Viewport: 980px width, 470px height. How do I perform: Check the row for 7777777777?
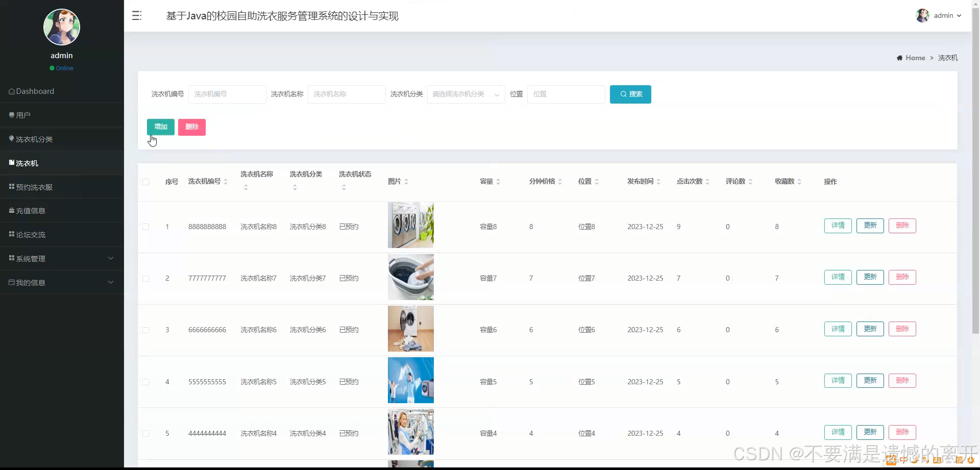(146, 279)
